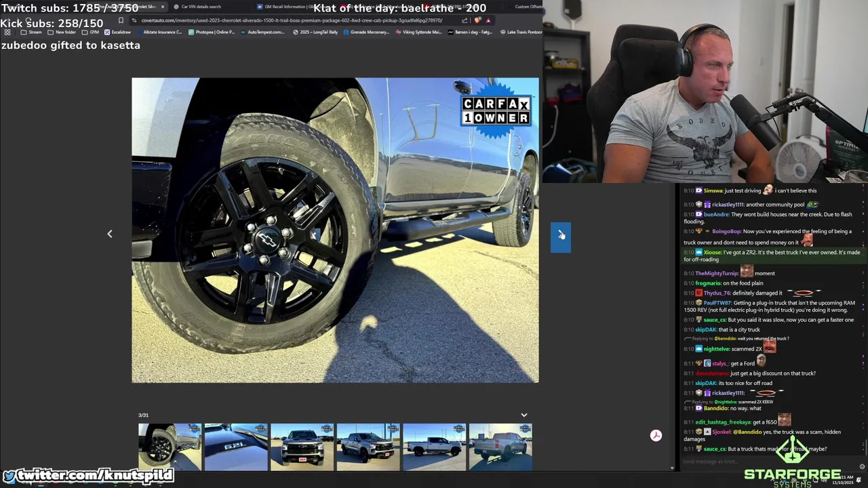Screen dimensions: 868x488
Task: Click username frogmario in chat
Action: pos(708,283)
